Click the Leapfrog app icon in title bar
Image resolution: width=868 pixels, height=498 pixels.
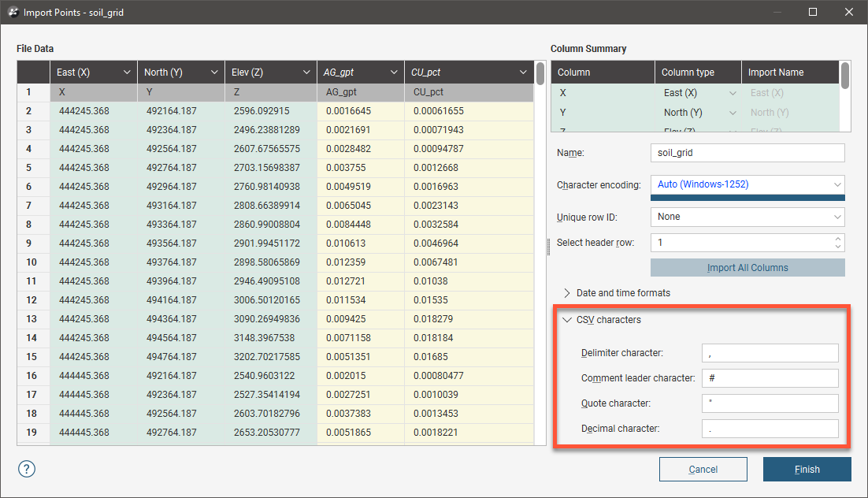(x=13, y=13)
